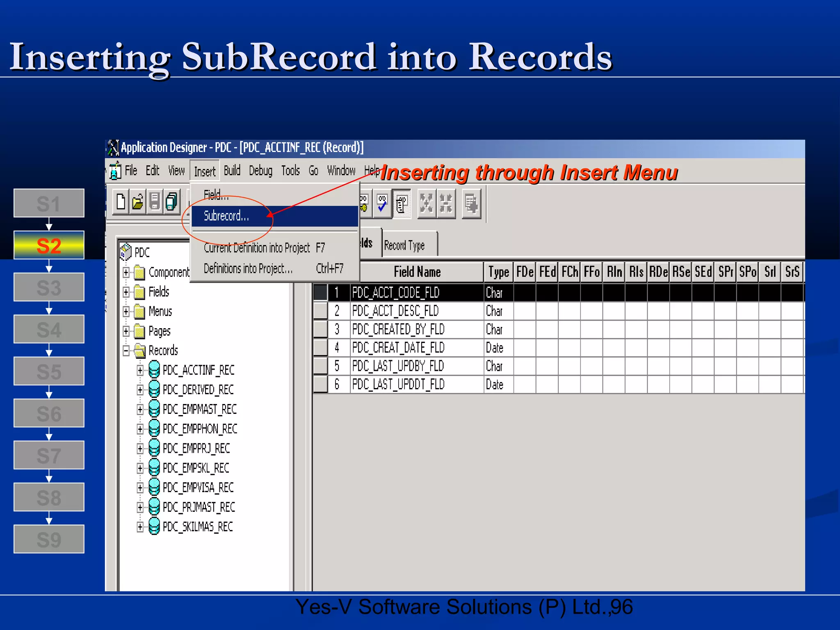Select the PDC_CREAT_DATE_FLD field cell
The height and width of the screenshot is (630, 840).
point(417,348)
